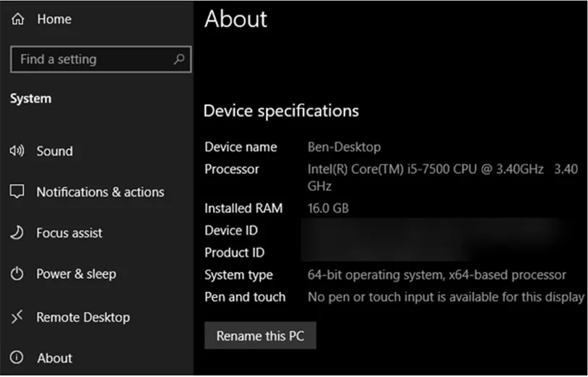Click the Focus assist moon icon
This screenshot has height=377, width=588.
click(17, 233)
